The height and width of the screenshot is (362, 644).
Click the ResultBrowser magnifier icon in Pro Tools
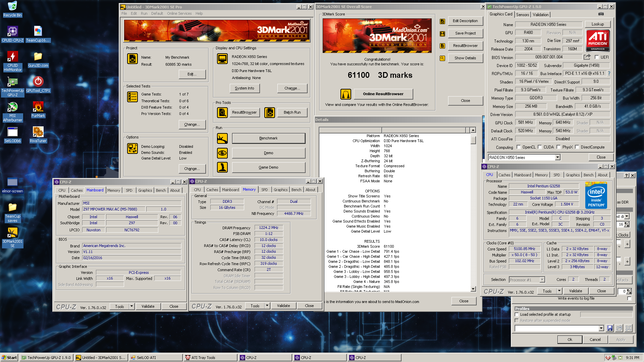click(x=222, y=112)
